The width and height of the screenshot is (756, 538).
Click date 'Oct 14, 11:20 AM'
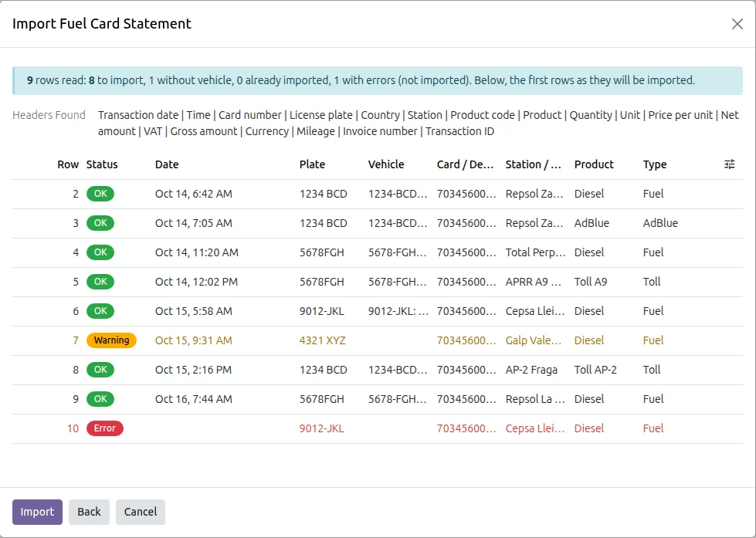pos(197,252)
